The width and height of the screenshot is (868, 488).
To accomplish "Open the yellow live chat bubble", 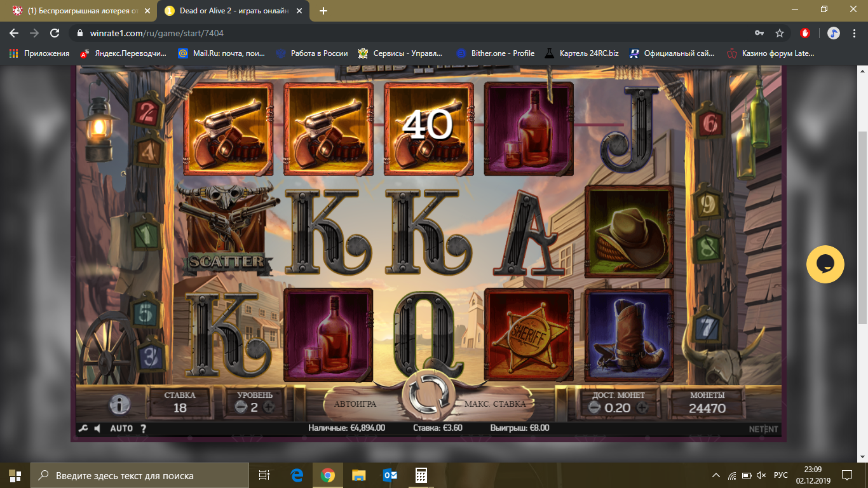I will [x=825, y=264].
